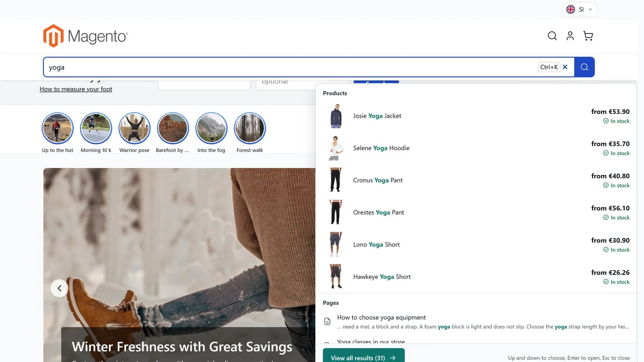Click the Lono Yoga Short thumbnail

point(336,244)
